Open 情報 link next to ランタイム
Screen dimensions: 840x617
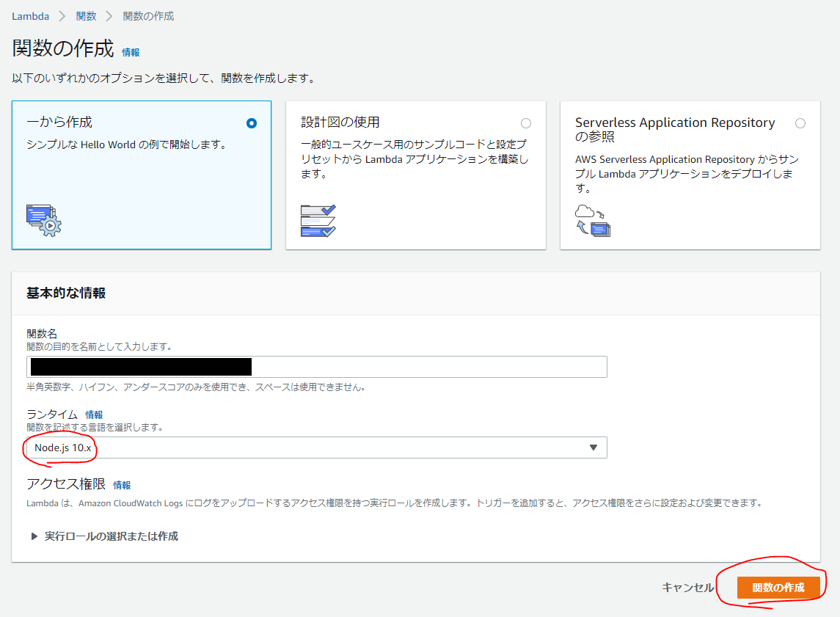94,415
